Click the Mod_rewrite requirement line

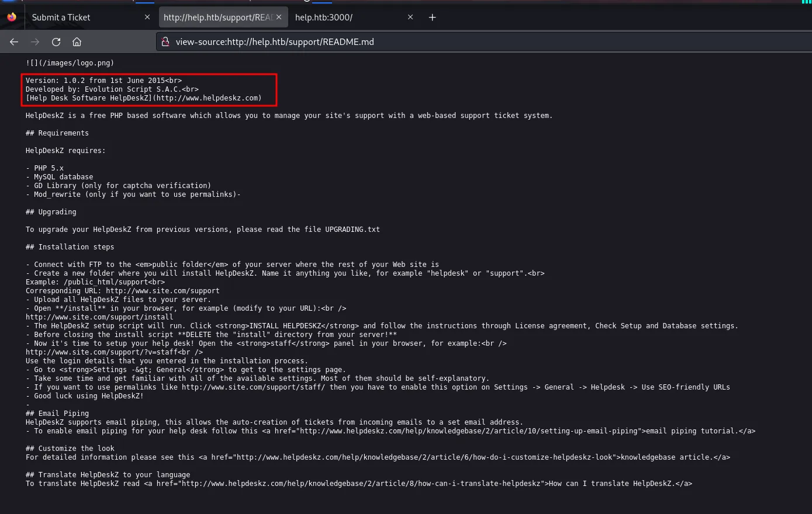pos(133,195)
